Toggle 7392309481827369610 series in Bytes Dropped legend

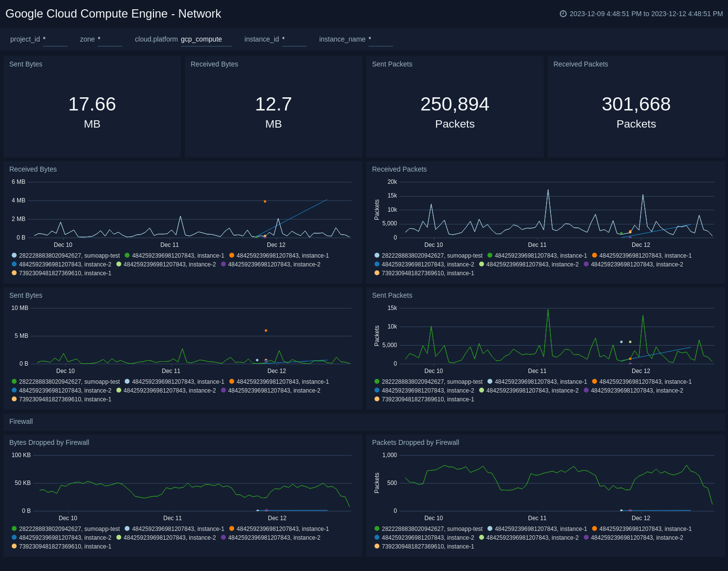pyautogui.click(x=62, y=547)
